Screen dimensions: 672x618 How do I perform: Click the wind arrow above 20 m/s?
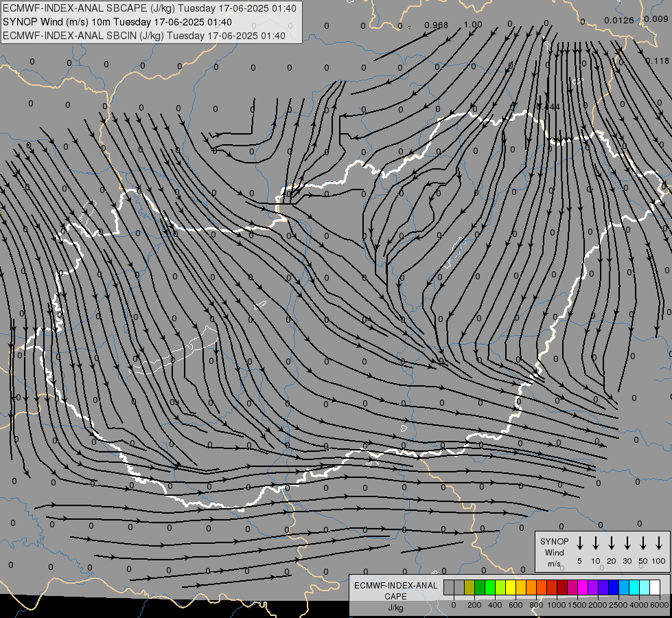612,543
